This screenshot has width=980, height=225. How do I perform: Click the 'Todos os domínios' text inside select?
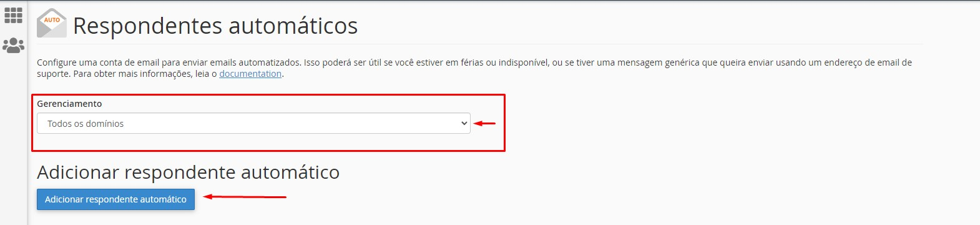(86, 124)
